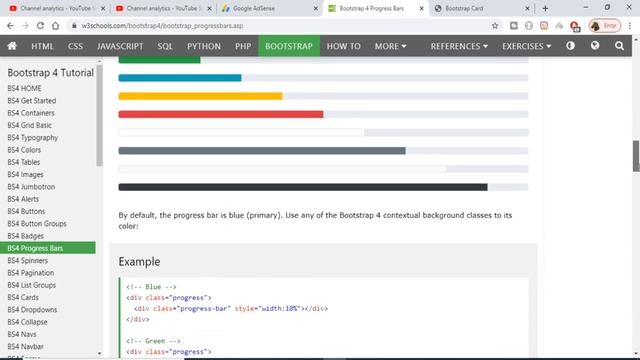Switch to Google AdSense tab
The height and width of the screenshot is (360, 640).
click(269, 8)
